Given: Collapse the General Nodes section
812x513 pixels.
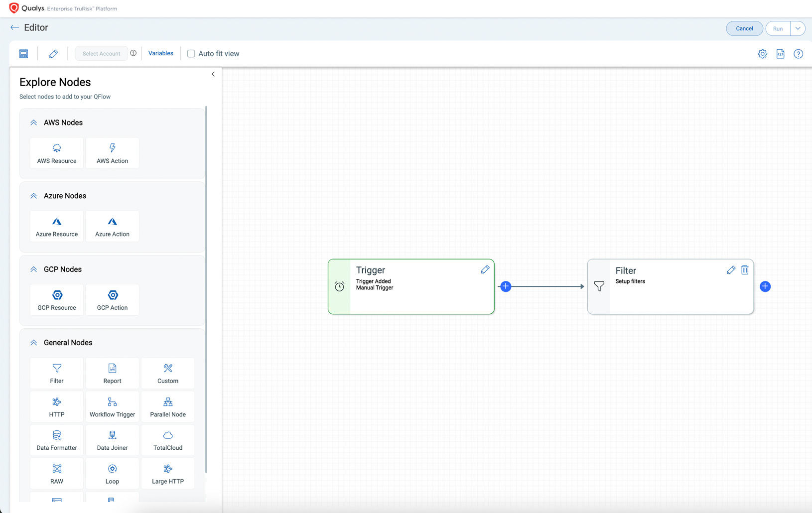Looking at the screenshot, I should (x=34, y=343).
